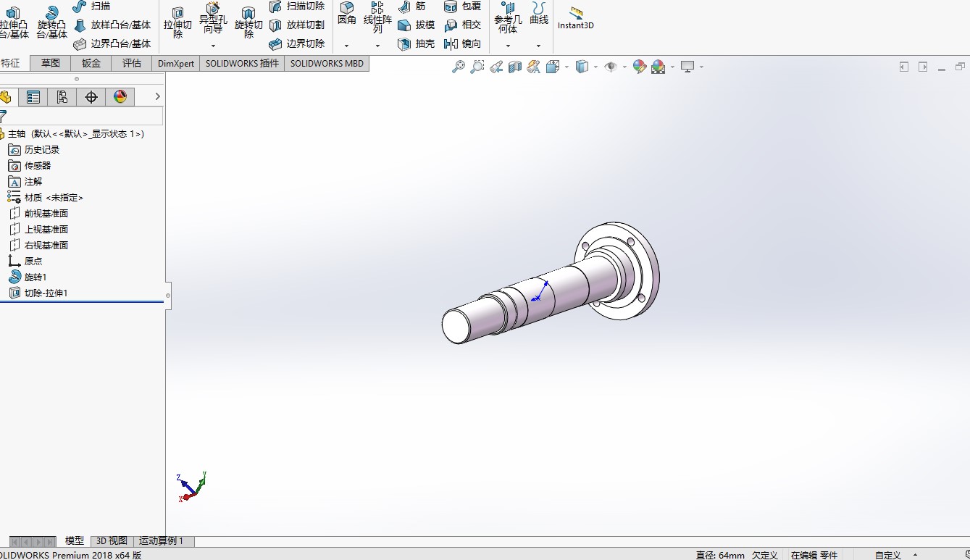The width and height of the screenshot is (970, 560).
Task: Open the PropertyManager tab
Action: point(33,97)
